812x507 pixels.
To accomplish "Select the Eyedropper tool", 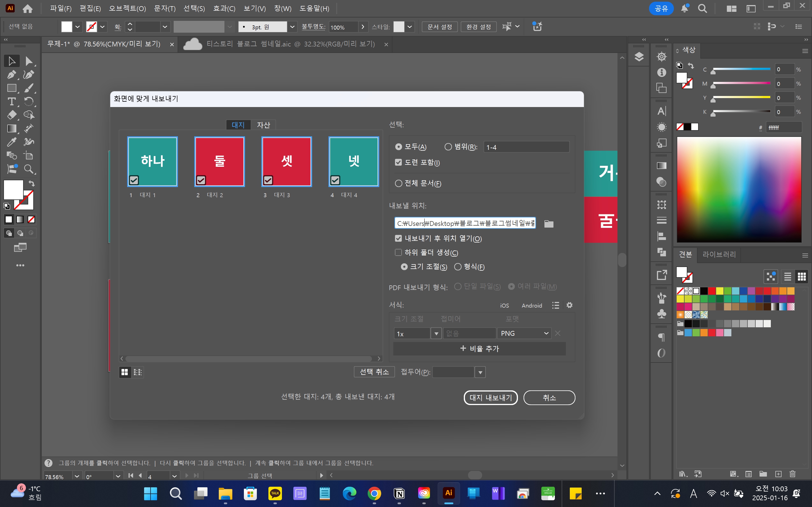I will pos(11,142).
